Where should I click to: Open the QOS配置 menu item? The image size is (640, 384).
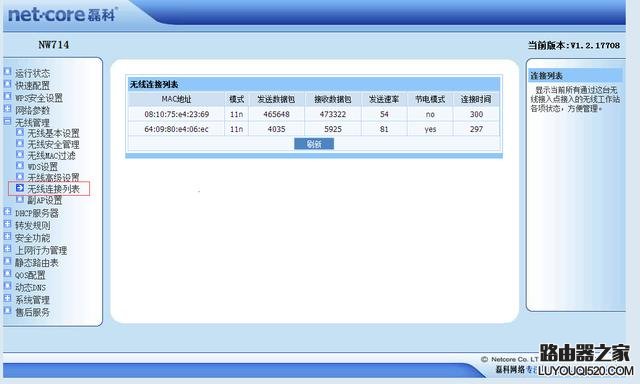(30, 275)
